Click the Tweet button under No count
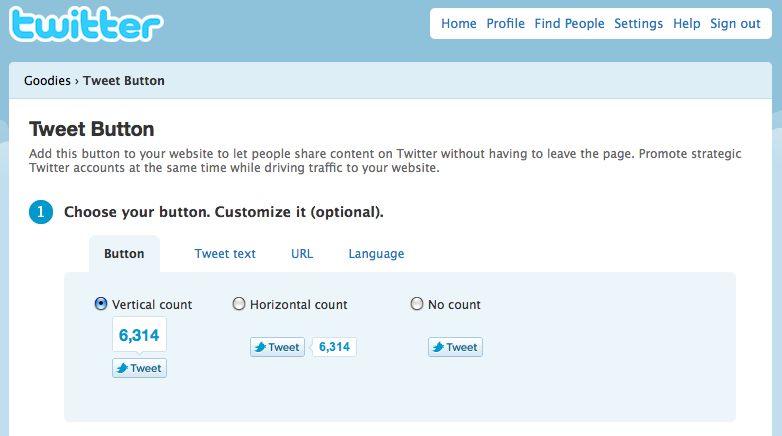 pyautogui.click(x=455, y=347)
